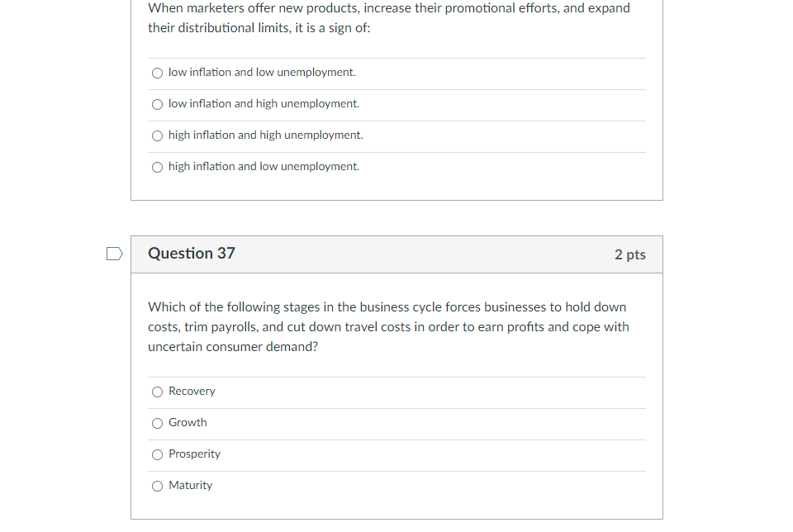Pick 'Maturity' as the answer

(157, 486)
